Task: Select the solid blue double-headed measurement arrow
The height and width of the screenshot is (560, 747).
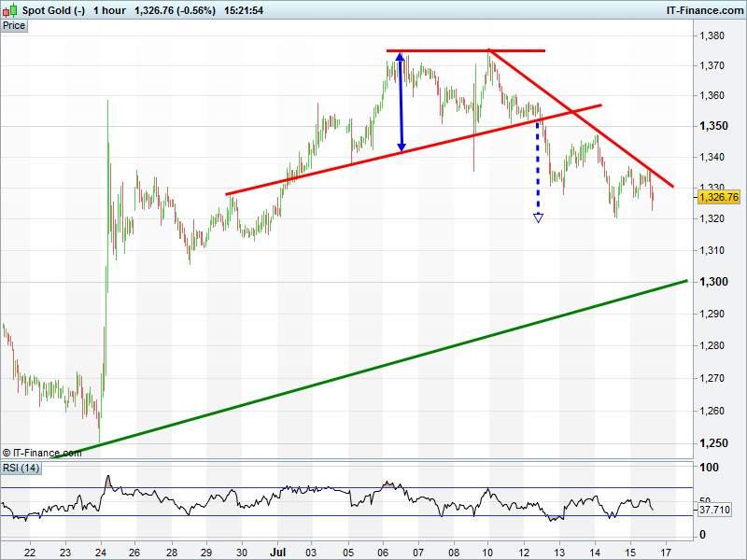Action: pyautogui.click(x=401, y=102)
